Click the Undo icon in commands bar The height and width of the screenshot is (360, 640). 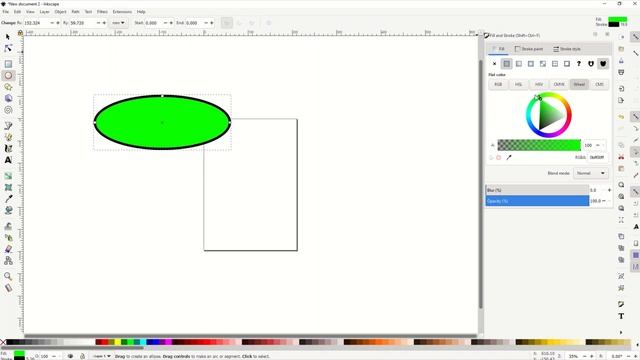pyautogui.click(x=621, y=117)
